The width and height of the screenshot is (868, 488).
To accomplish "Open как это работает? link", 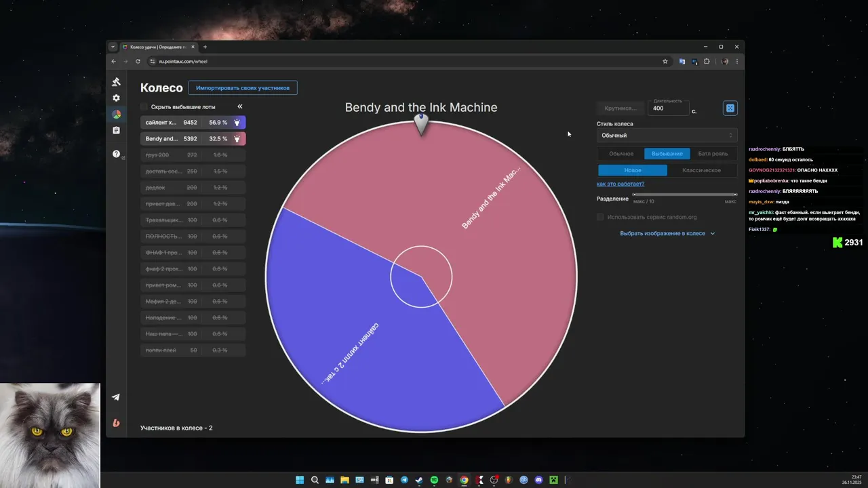I will [x=620, y=184].
